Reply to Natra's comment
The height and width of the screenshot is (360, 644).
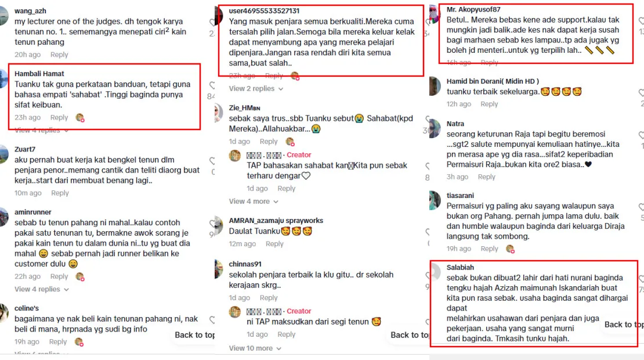point(487,177)
